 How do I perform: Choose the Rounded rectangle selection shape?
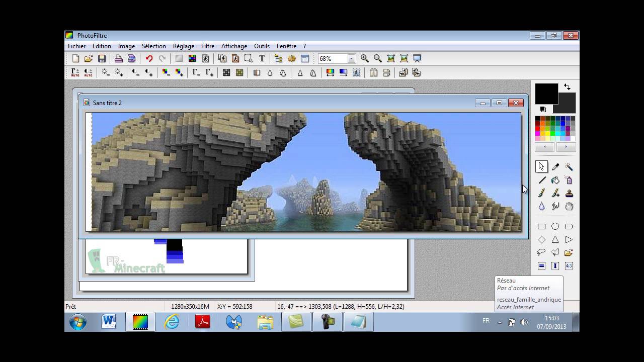click(569, 227)
